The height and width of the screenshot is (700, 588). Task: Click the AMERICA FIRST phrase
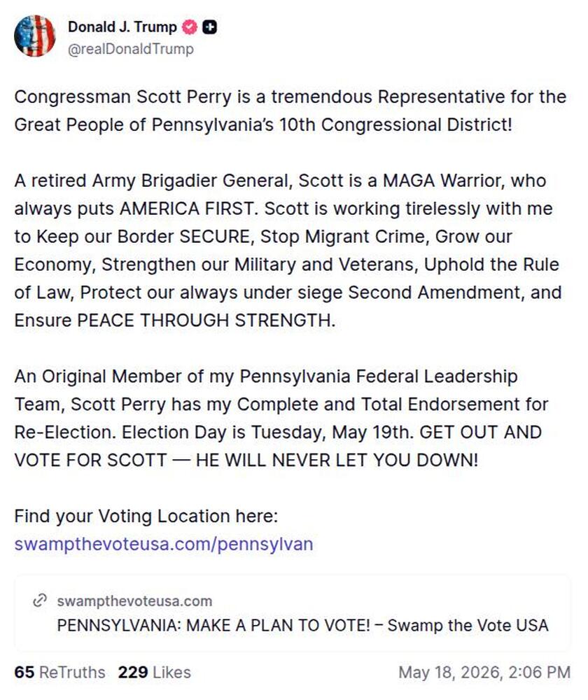pos(187,209)
